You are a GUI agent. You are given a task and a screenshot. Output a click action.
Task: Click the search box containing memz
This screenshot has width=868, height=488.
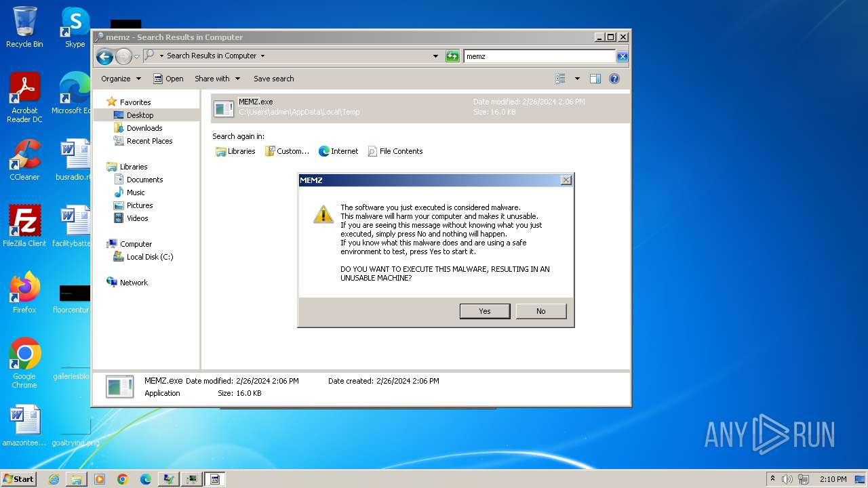pos(539,56)
